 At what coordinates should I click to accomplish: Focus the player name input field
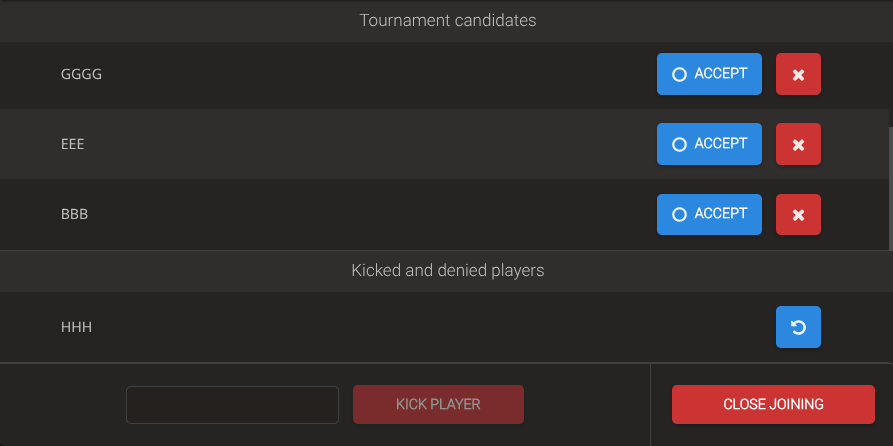click(232, 404)
